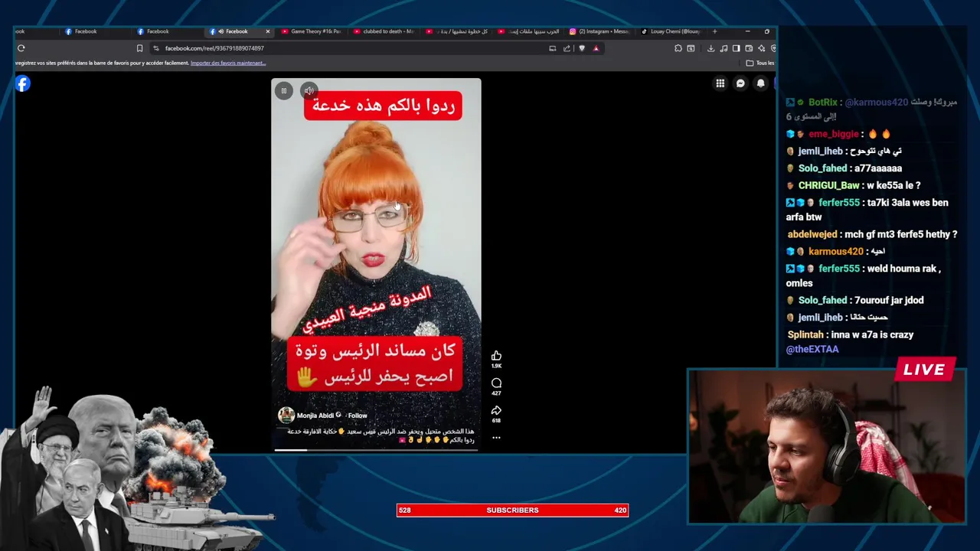Click the Brave Rewards triangle icon
Screen dimensions: 980x551
tap(596, 48)
